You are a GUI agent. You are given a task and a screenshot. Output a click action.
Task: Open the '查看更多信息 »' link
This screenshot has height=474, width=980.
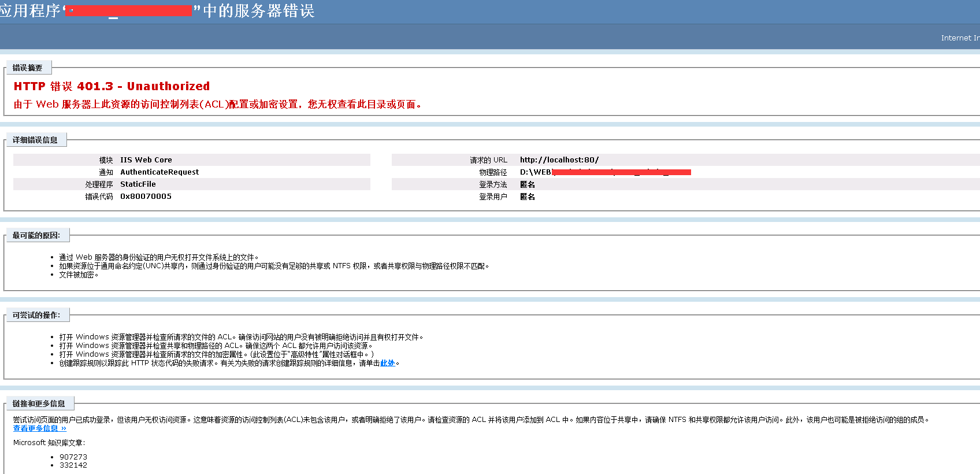[40, 428]
